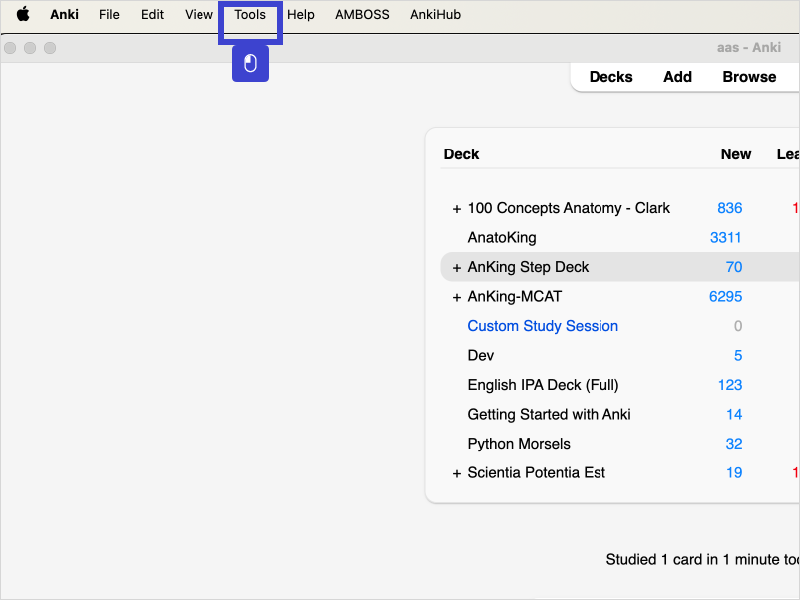The height and width of the screenshot is (600, 800).
Task: Expand the Scientia Potentia Est deck
Action: tap(457, 473)
